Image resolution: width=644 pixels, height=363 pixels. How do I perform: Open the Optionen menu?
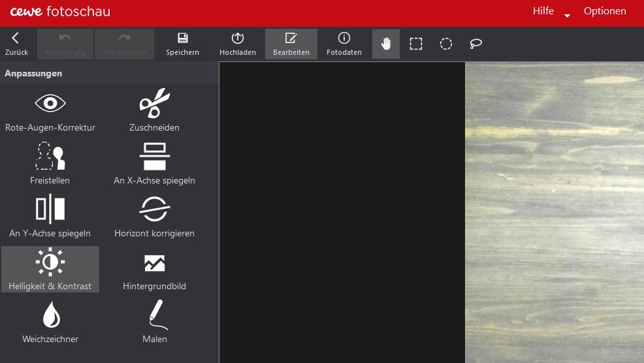[605, 11]
